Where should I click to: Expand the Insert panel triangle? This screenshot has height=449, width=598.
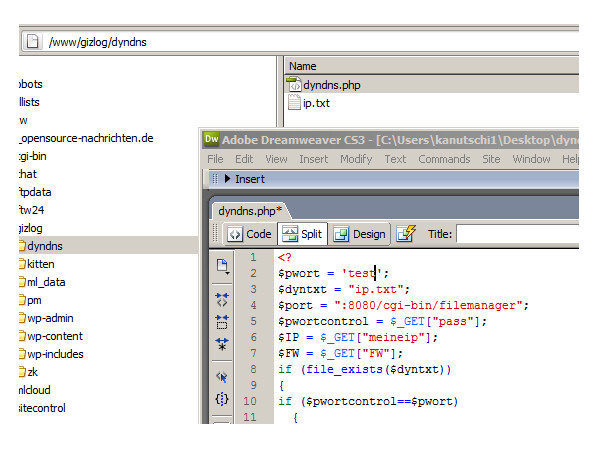point(227,179)
